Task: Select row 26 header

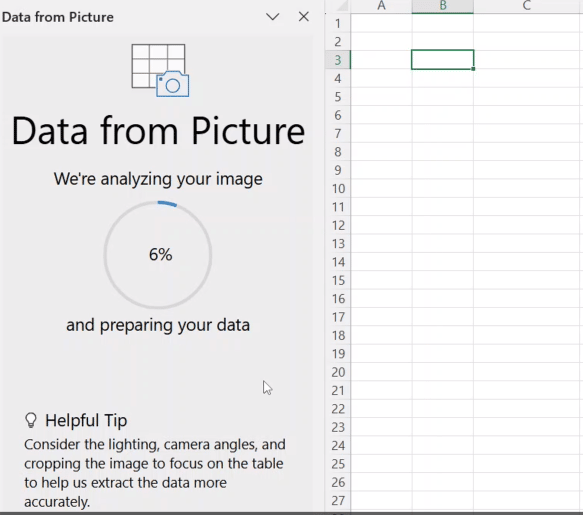Action: [x=338, y=482]
